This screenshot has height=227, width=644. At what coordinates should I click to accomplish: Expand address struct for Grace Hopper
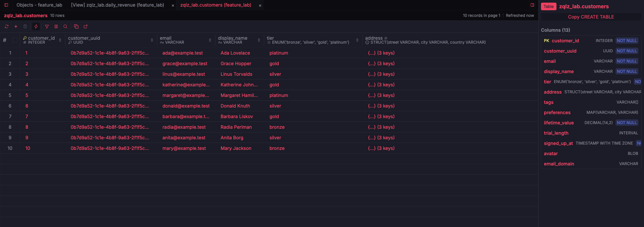point(381,64)
